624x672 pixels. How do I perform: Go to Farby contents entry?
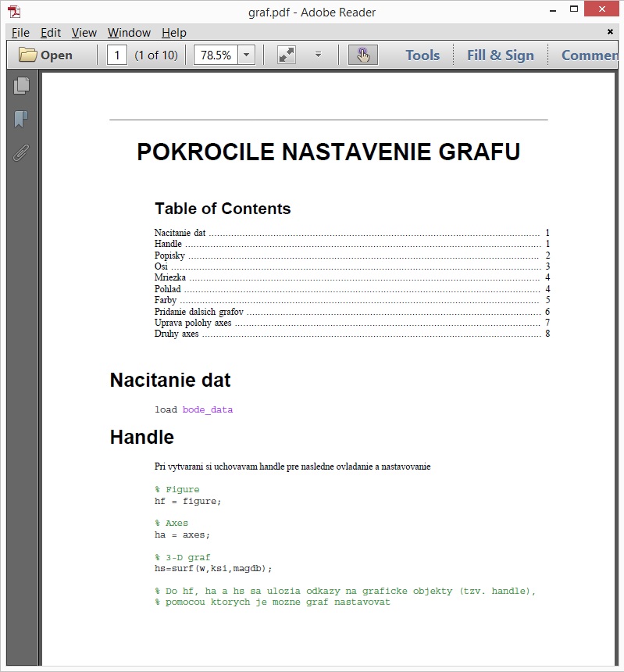(x=352, y=300)
